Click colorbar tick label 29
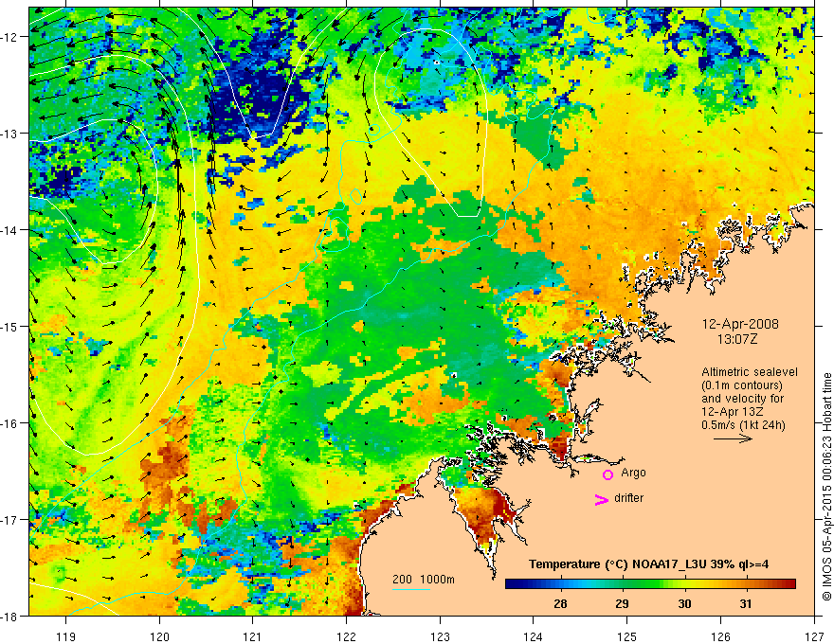 pyautogui.click(x=622, y=603)
